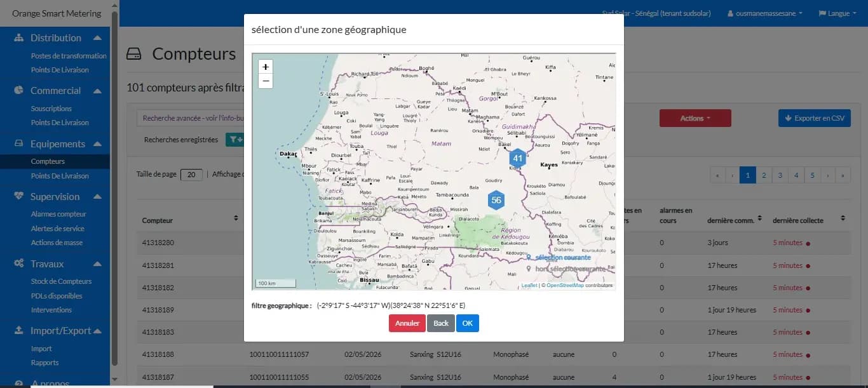Zoom out on the map
The image size is (868, 388).
266,81
